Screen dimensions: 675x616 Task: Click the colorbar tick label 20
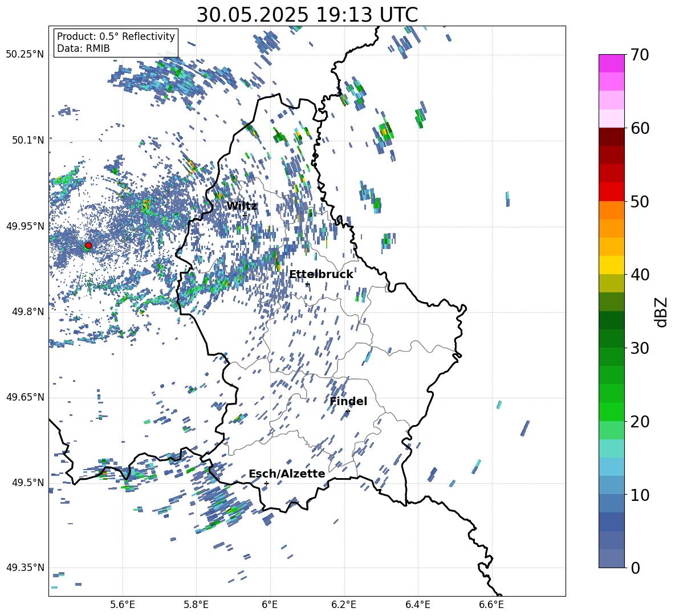640,421
